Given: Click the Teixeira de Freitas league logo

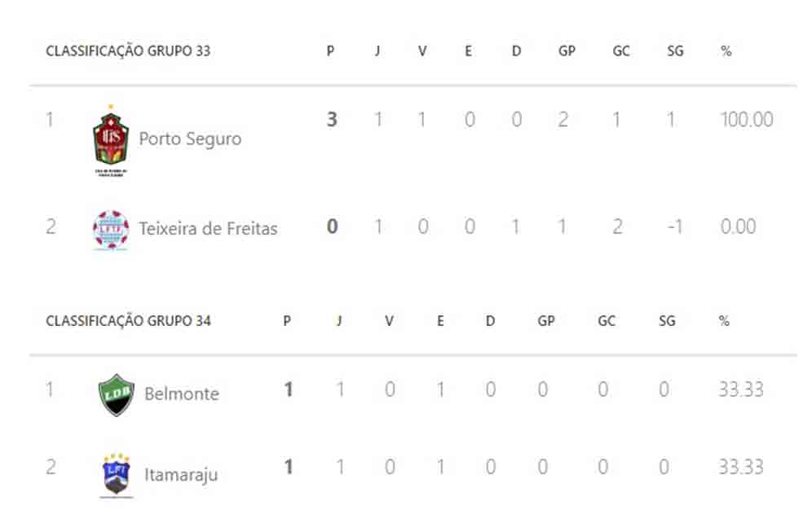Looking at the screenshot, I should pos(111,230).
